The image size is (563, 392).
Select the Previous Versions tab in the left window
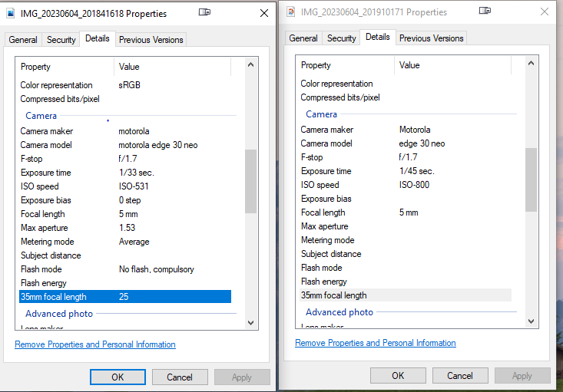[151, 40]
